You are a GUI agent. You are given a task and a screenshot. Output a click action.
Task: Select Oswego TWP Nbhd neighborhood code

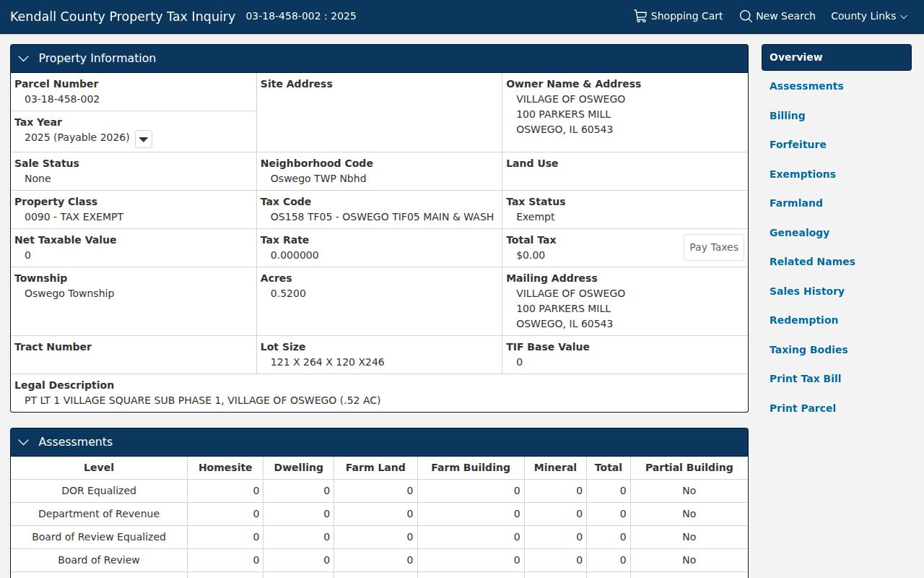(318, 178)
